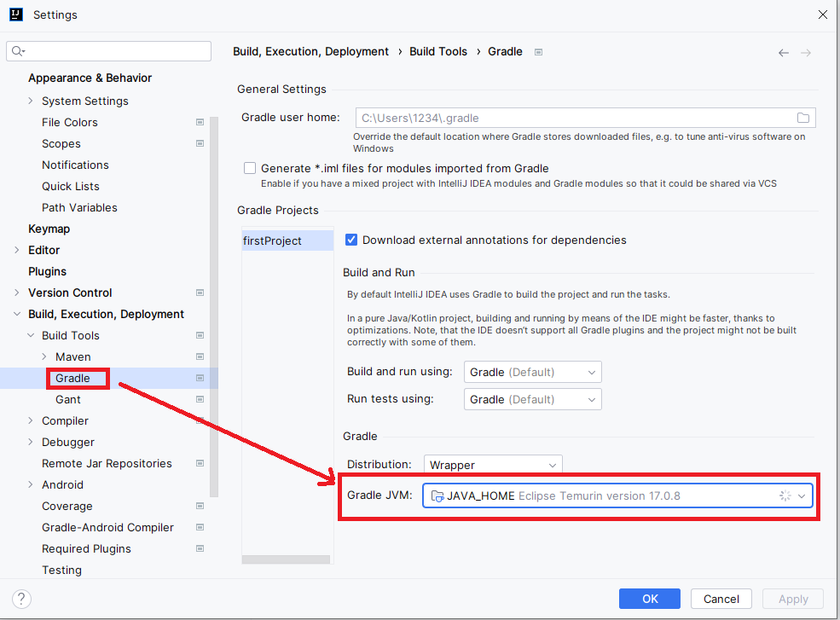
Task: Click the project-settings icon beside File Colors
Action: [200, 122]
